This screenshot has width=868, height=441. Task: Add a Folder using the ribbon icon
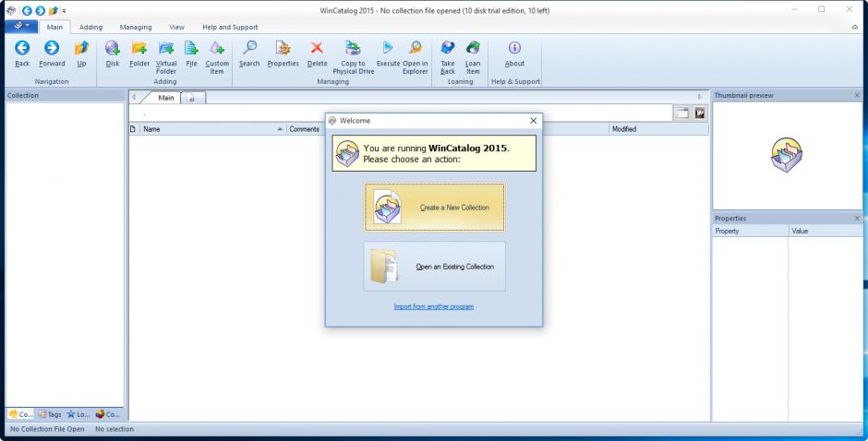coord(139,48)
